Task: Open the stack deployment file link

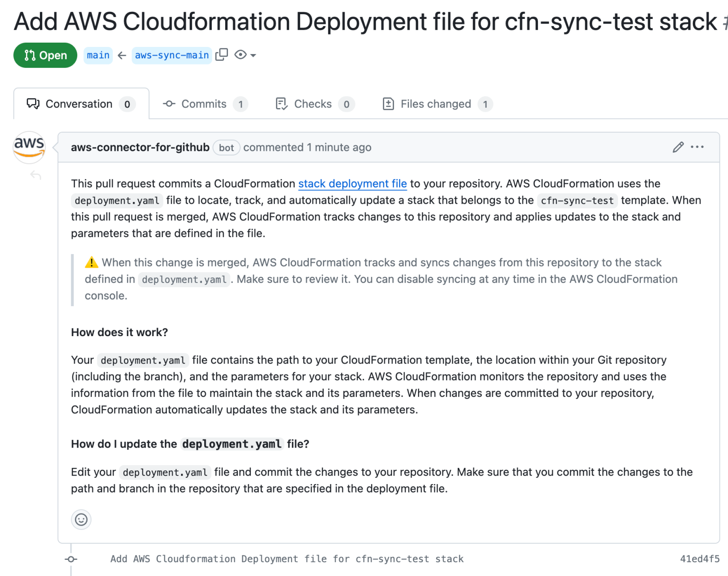Action: (x=352, y=183)
